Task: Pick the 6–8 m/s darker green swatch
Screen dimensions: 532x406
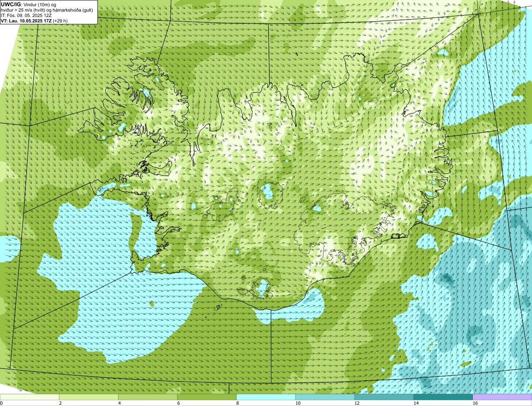Action: (x=207, y=397)
